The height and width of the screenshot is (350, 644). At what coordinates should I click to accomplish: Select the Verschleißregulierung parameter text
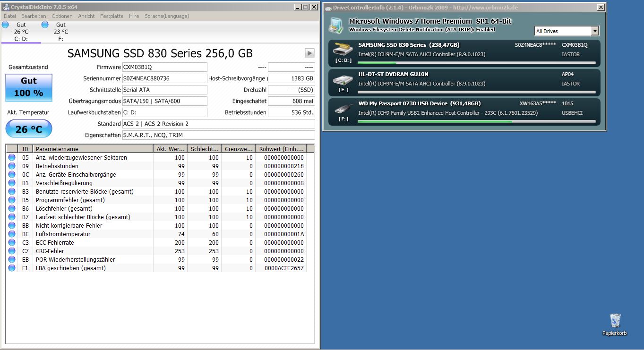click(64, 183)
